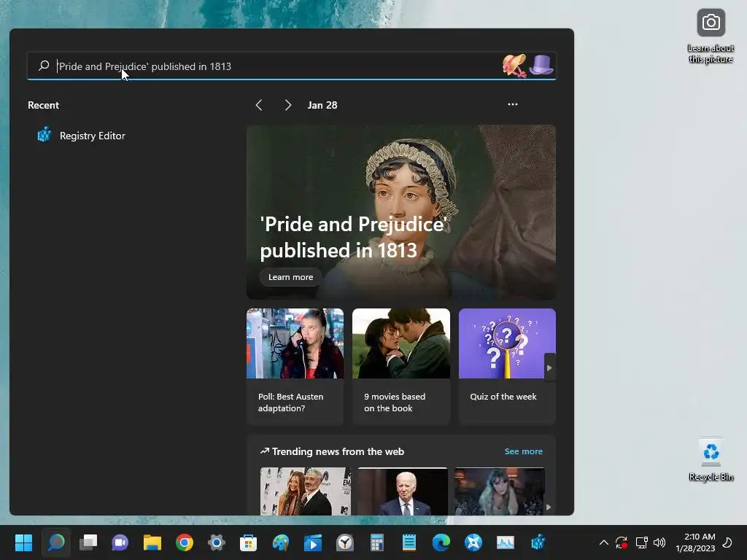Open Task View from taskbar
The height and width of the screenshot is (560, 747).
tap(88, 542)
